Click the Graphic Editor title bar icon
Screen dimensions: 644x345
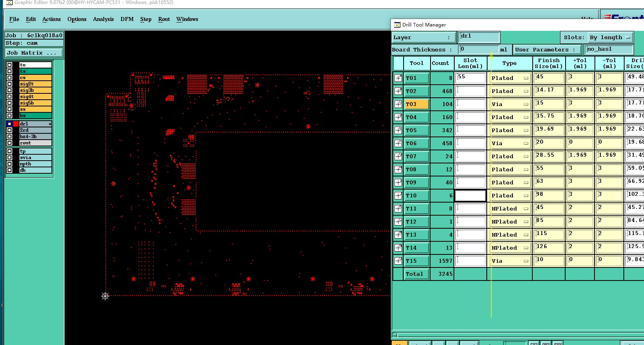10,2
